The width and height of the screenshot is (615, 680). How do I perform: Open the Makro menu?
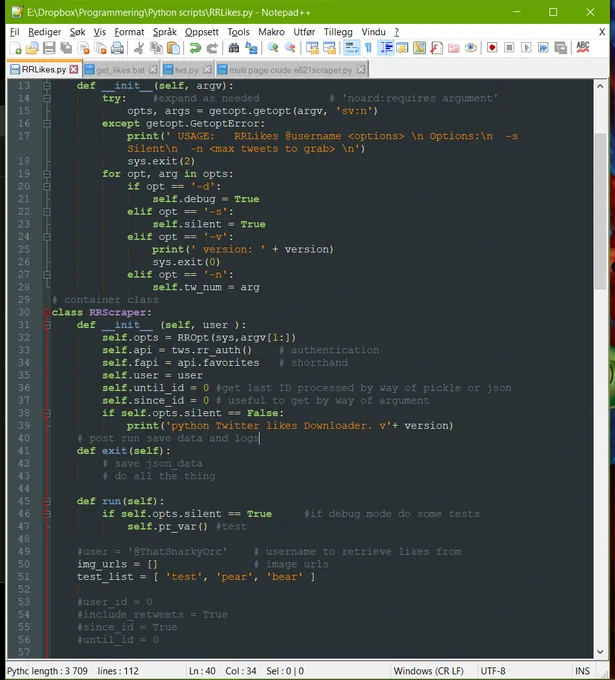272,32
